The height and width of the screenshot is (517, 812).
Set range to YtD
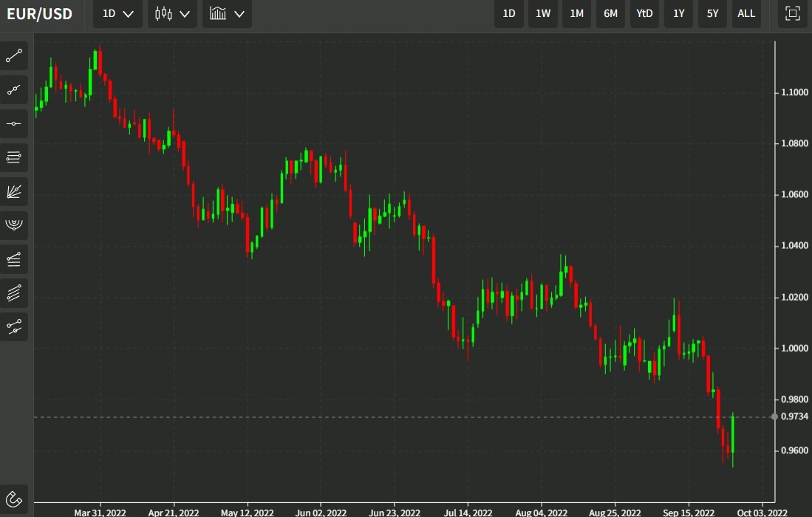[644, 13]
